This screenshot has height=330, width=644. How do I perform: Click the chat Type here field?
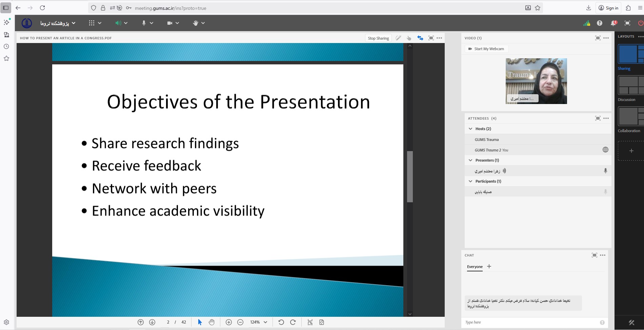(x=529, y=322)
